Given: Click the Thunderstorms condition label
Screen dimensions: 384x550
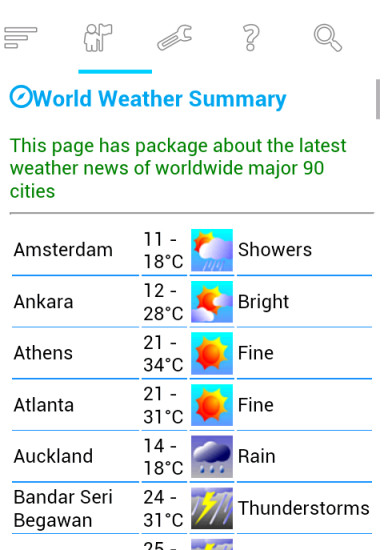Looking at the screenshot, I should point(304,508).
